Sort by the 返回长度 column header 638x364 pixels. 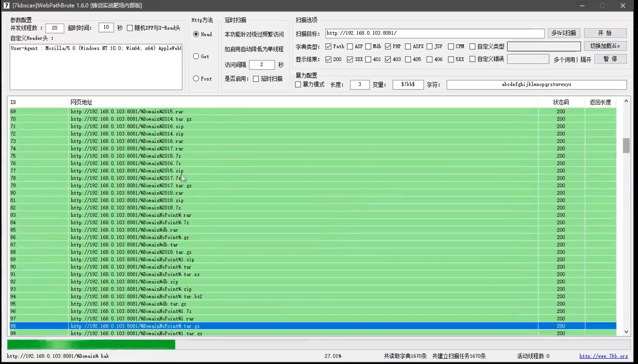[x=600, y=102]
